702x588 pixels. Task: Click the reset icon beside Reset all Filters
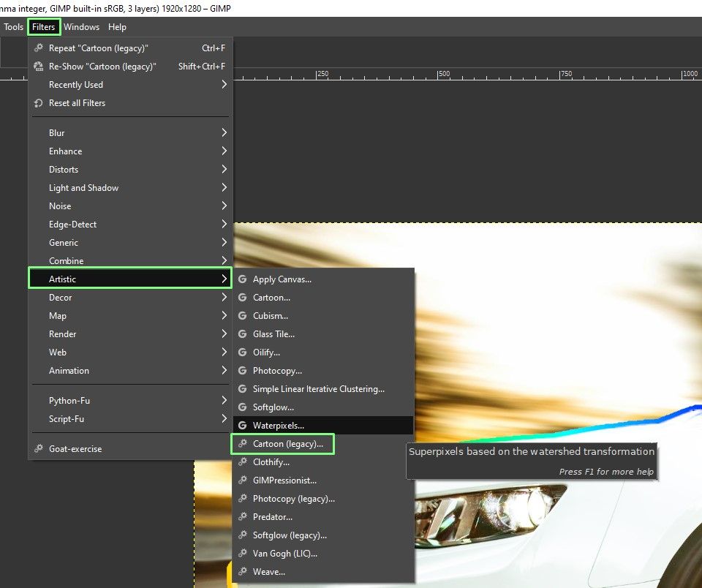(x=39, y=103)
